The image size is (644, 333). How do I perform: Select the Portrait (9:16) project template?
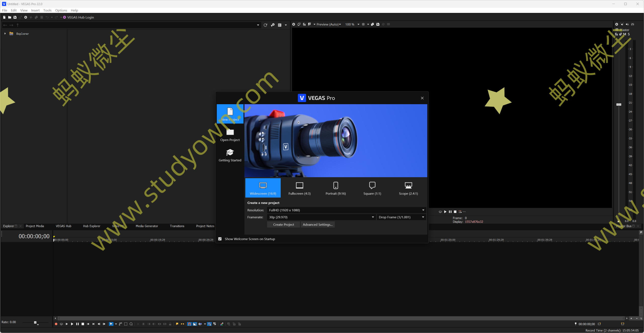(335, 188)
